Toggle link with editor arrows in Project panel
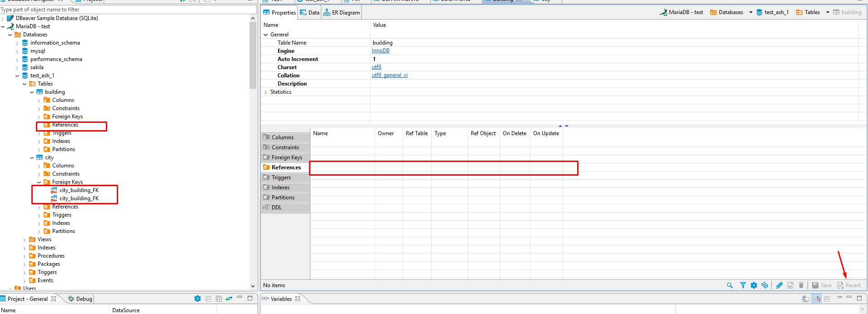The height and width of the screenshot is (314, 868). (x=229, y=299)
